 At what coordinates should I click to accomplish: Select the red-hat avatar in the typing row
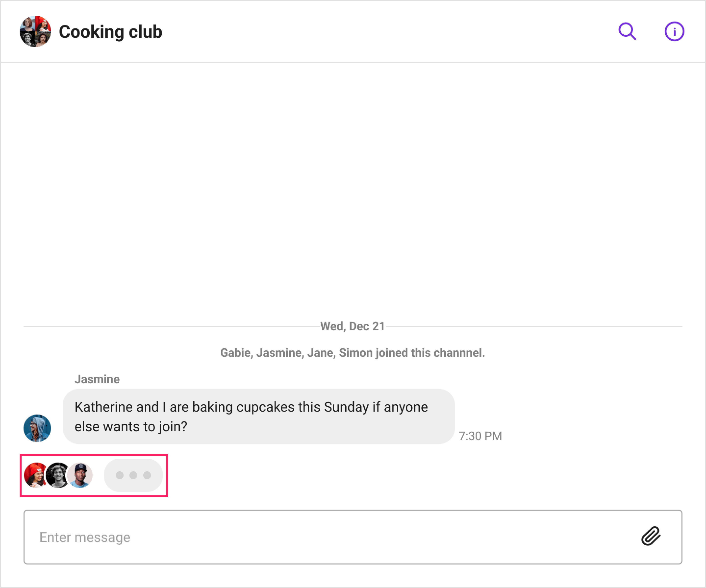coord(36,475)
